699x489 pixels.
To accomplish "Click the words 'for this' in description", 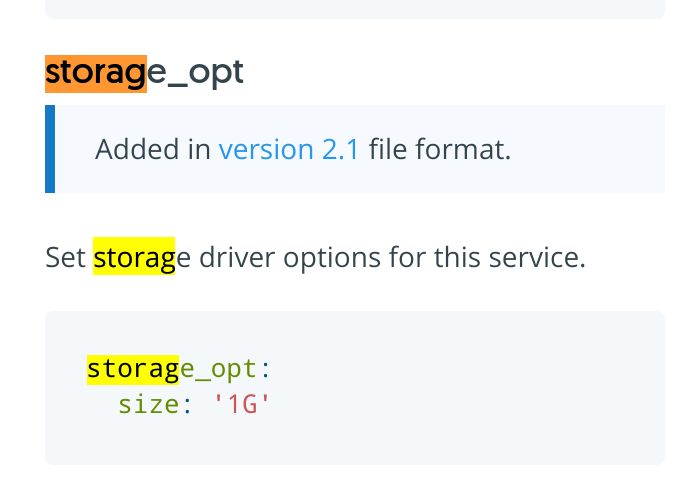I will [x=435, y=257].
